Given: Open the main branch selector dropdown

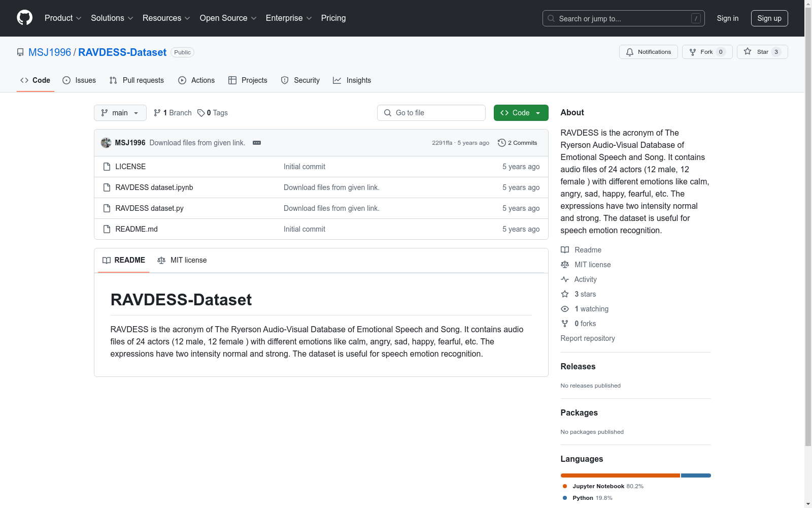Looking at the screenshot, I should [x=120, y=113].
